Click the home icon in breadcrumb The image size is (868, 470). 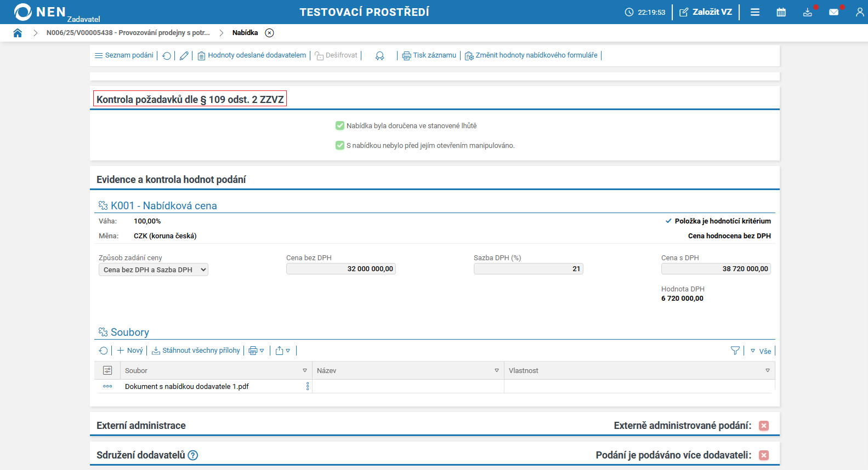18,33
